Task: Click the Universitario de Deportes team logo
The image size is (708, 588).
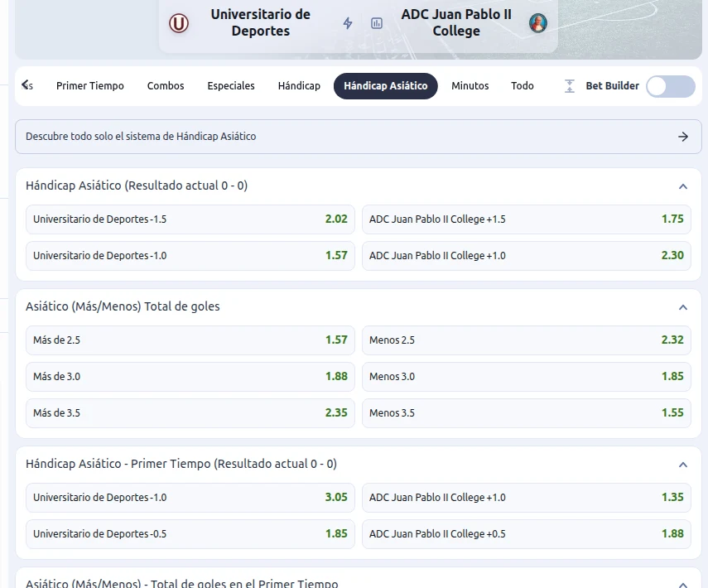Action: pyautogui.click(x=178, y=23)
